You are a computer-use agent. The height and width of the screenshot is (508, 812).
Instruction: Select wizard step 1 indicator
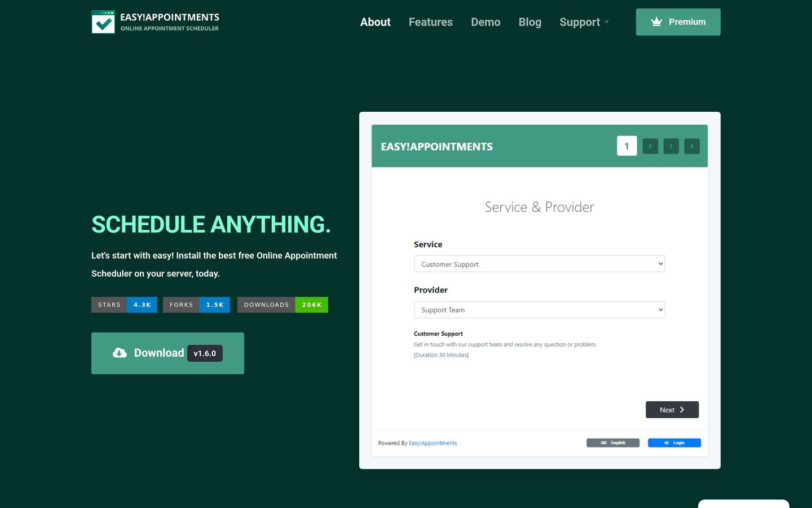pyautogui.click(x=627, y=146)
